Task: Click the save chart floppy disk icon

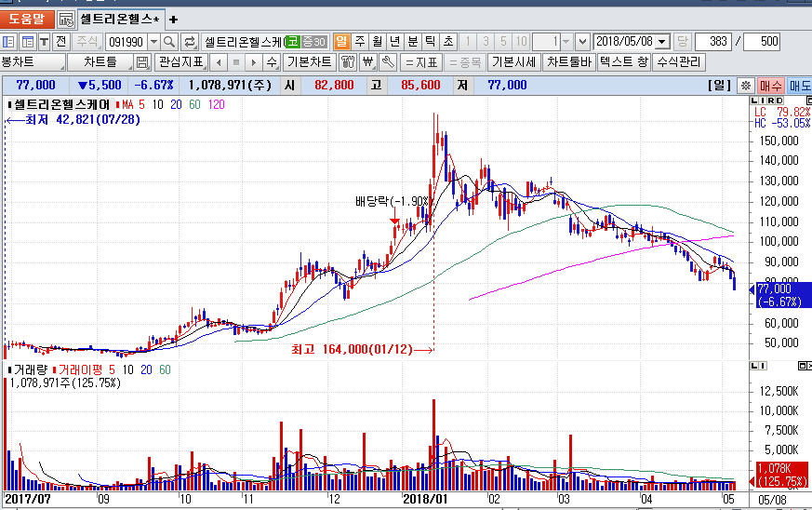Action: pos(142,62)
